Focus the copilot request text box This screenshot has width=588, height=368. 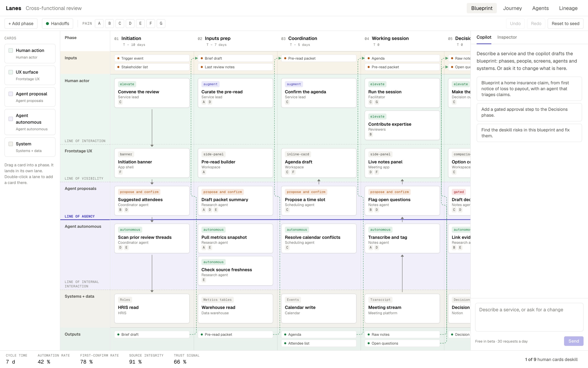click(x=529, y=317)
